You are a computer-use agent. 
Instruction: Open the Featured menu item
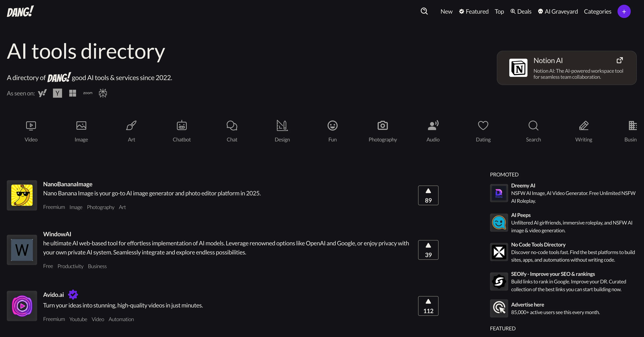[x=474, y=12]
